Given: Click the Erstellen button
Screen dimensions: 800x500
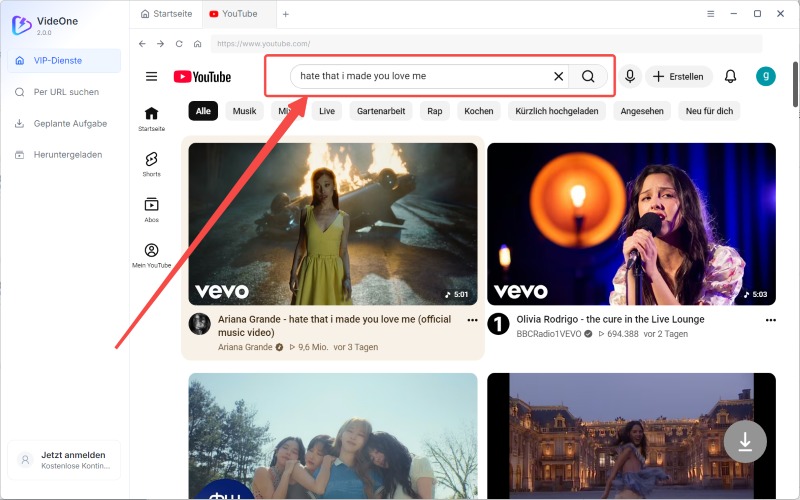Looking at the screenshot, I should (x=679, y=77).
